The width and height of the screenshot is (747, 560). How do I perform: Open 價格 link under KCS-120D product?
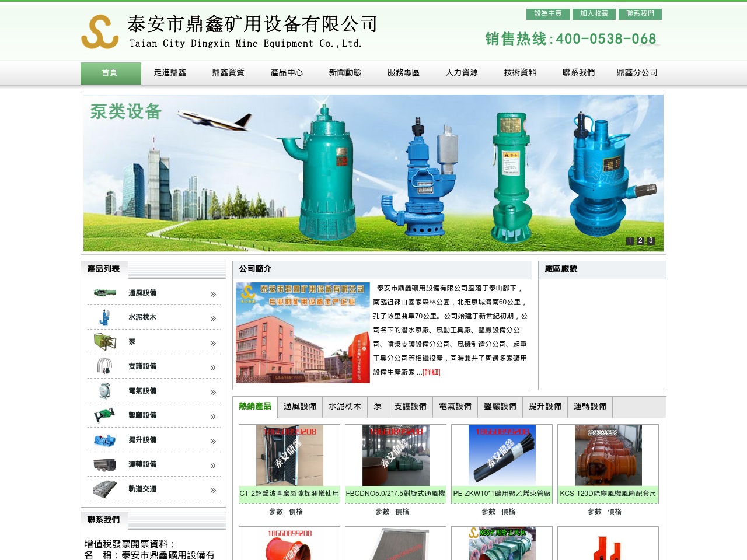point(615,512)
